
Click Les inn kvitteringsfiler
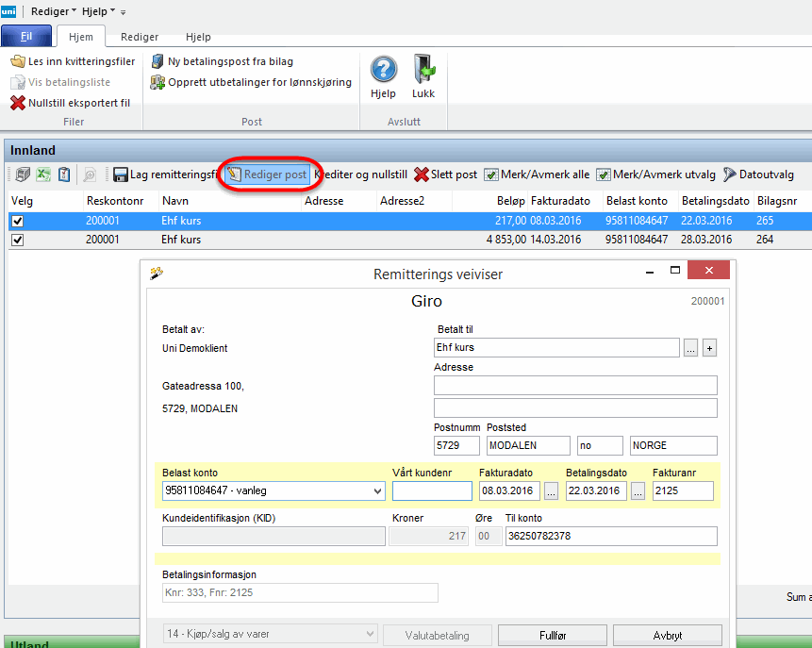click(74, 61)
